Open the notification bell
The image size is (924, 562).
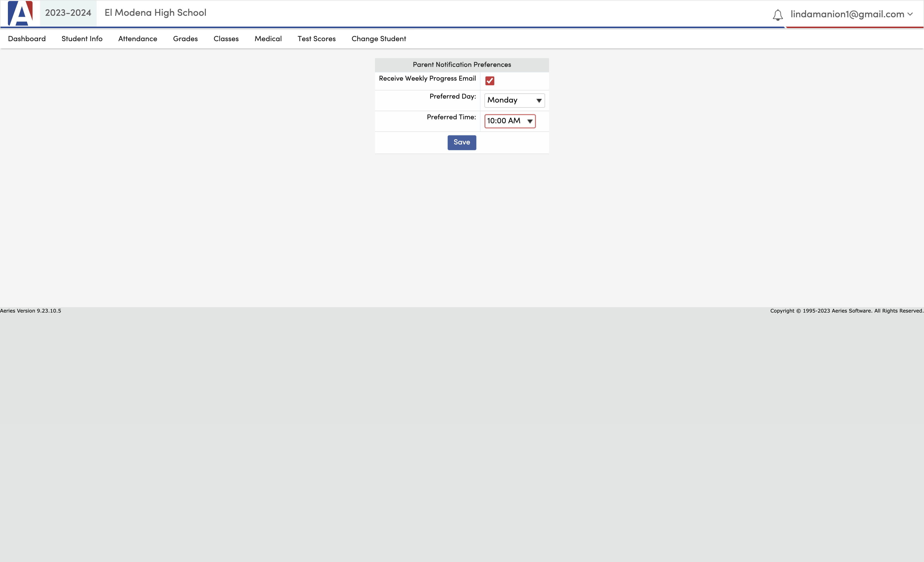778,15
